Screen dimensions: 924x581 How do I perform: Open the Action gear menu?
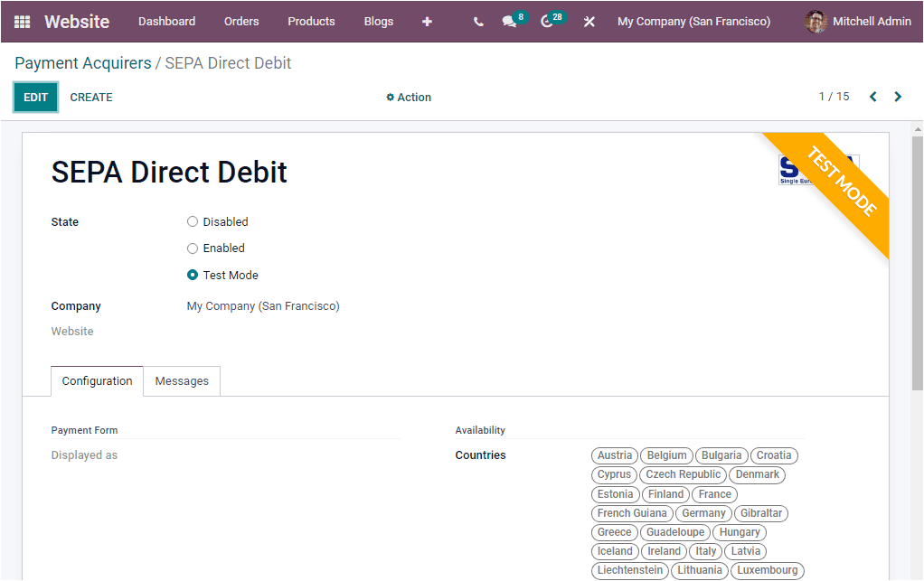pyautogui.click(x=408, y=97)
